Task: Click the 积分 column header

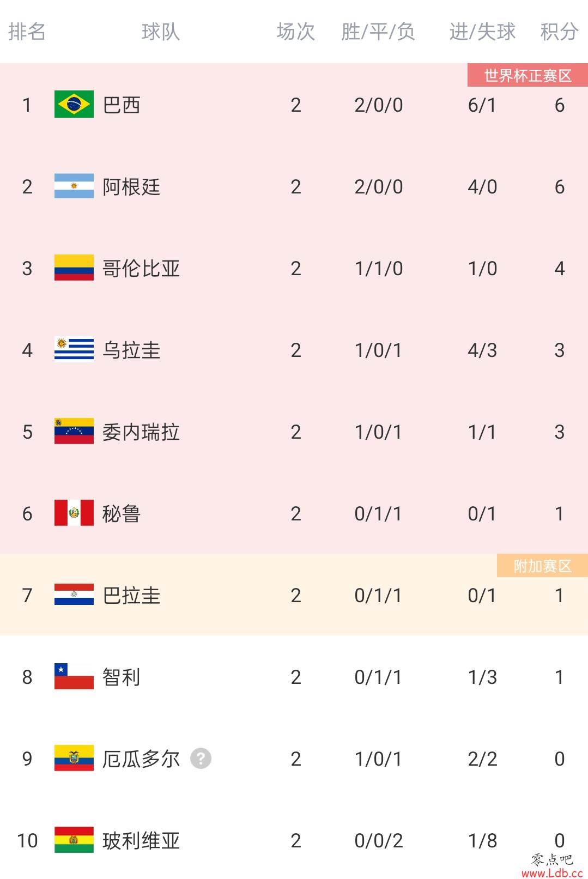Action: pyautogui.click(x=559, y=32)
